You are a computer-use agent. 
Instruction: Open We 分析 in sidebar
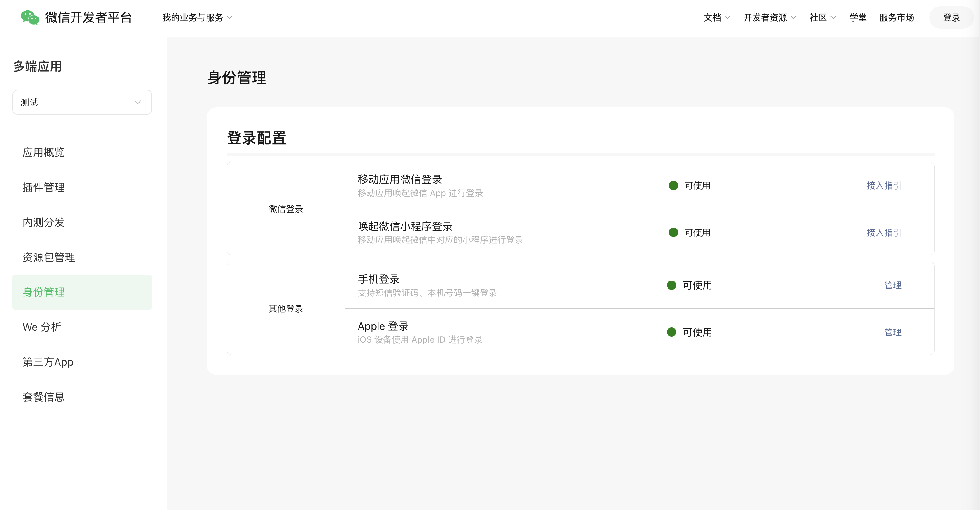point(82,327)
